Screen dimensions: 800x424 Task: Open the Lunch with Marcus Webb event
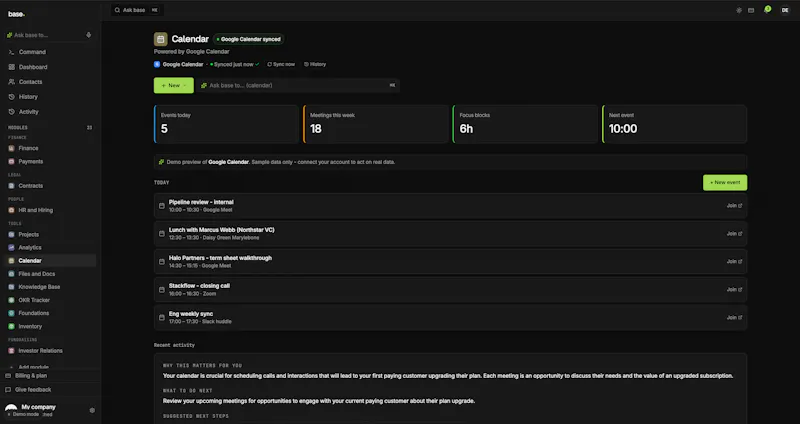(451, 234)
